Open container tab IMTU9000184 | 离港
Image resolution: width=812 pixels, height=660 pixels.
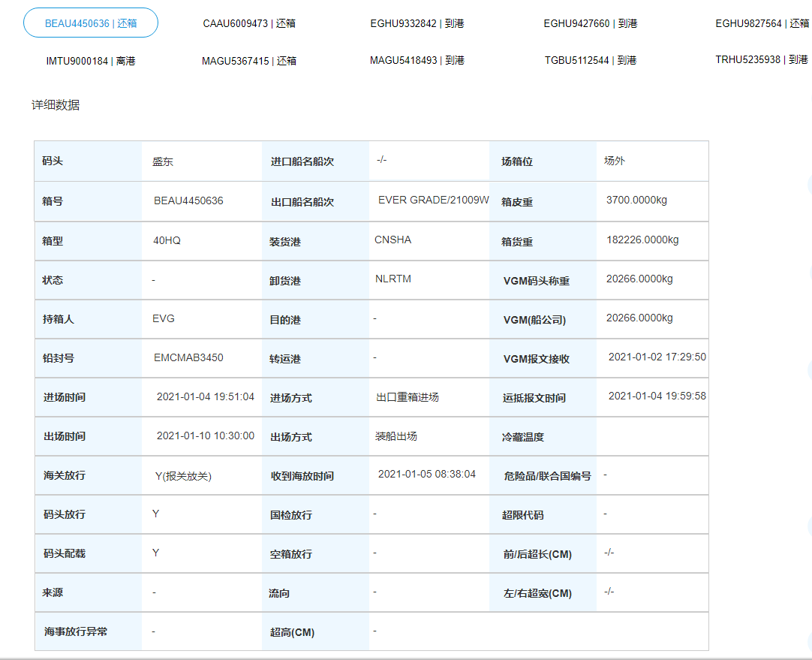91,61
